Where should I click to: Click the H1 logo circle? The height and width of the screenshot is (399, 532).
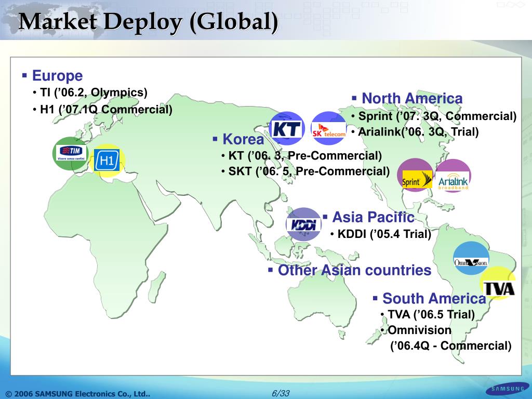pyautogui.click(x=107, y=161)
